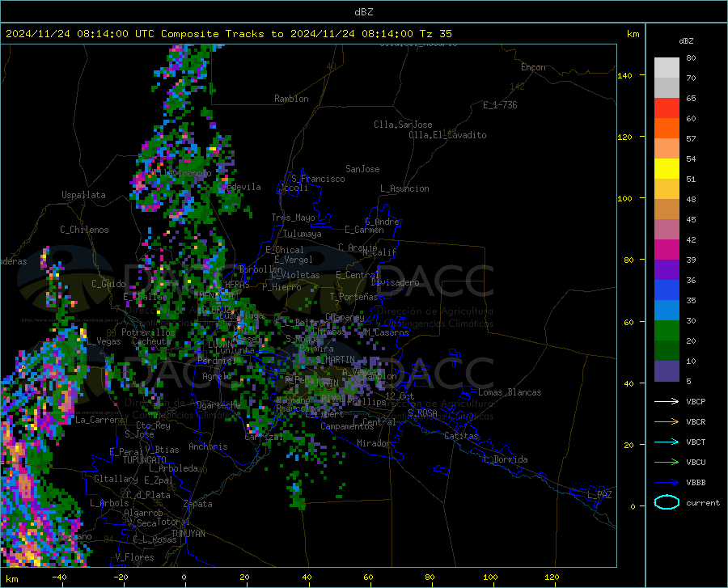Click the 'Zapata' map label

[198, 504]
